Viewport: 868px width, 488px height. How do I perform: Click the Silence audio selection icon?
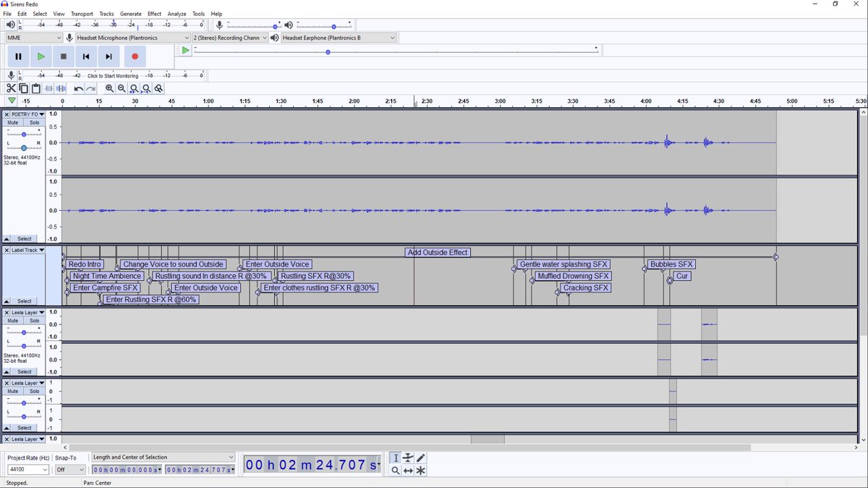[62, 88]
